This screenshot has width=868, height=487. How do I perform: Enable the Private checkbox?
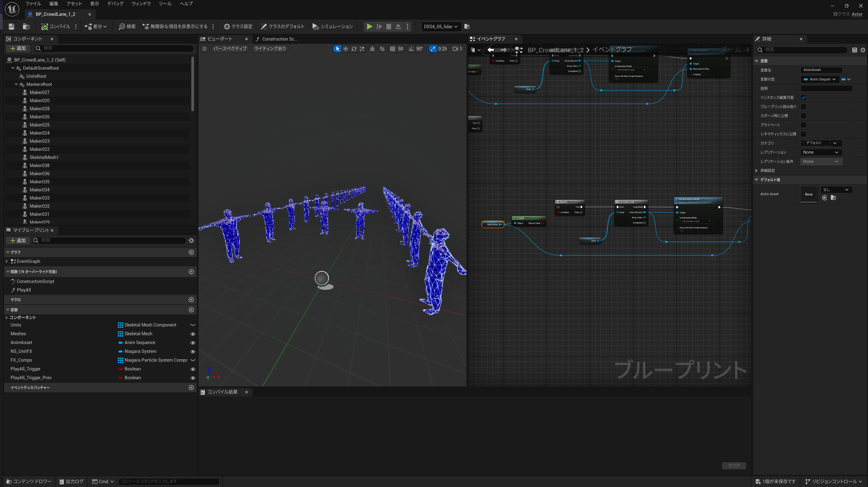(803, 125)
